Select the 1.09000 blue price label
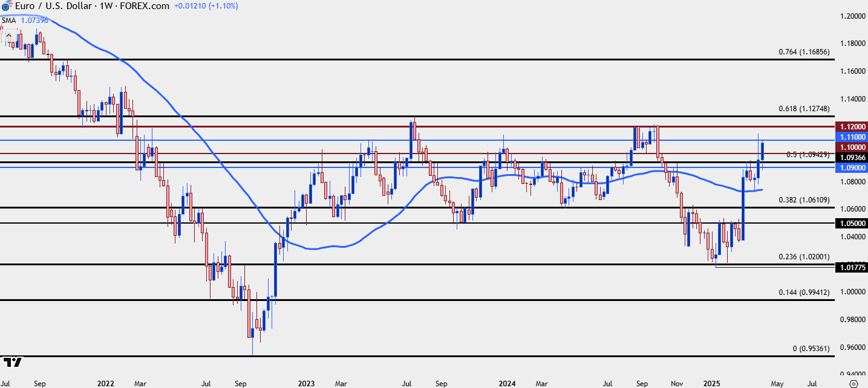 [x=850, y=167]
